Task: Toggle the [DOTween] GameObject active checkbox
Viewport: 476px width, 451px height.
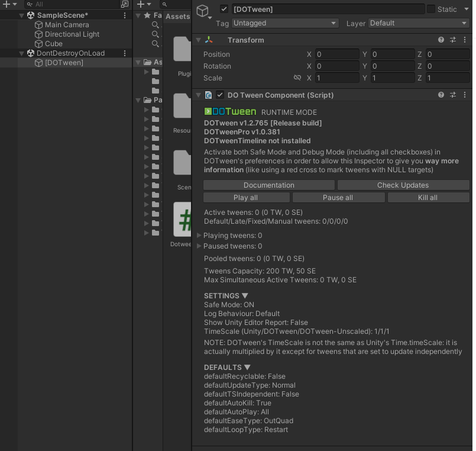Action: [224, 9]
